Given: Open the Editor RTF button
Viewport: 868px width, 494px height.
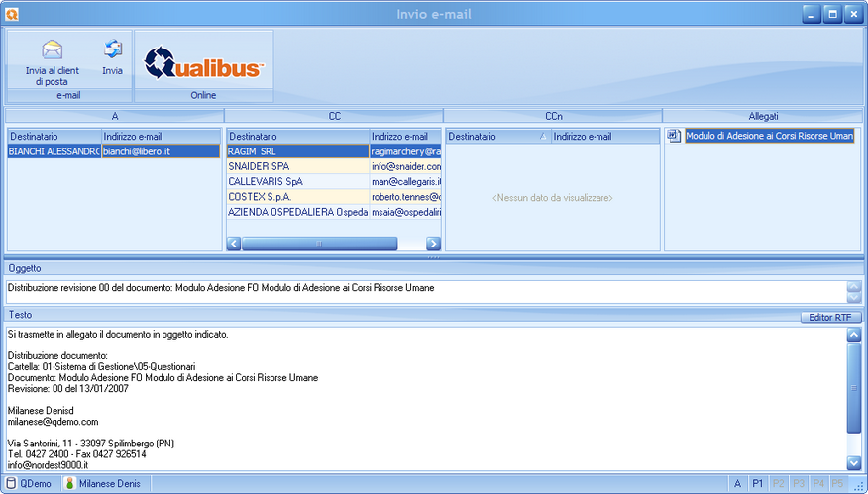Looking at the screenshot, I should point(830,317).
